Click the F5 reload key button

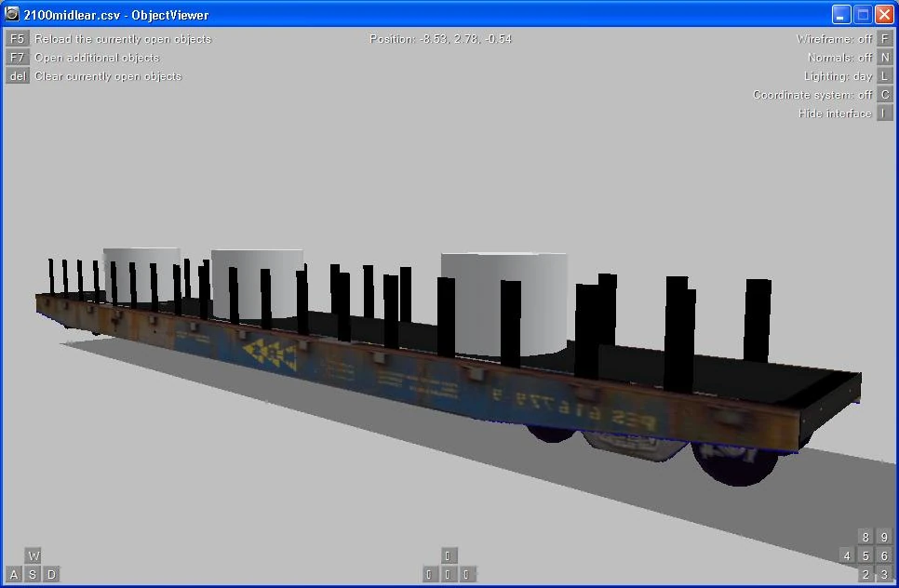tap(17, 38)
